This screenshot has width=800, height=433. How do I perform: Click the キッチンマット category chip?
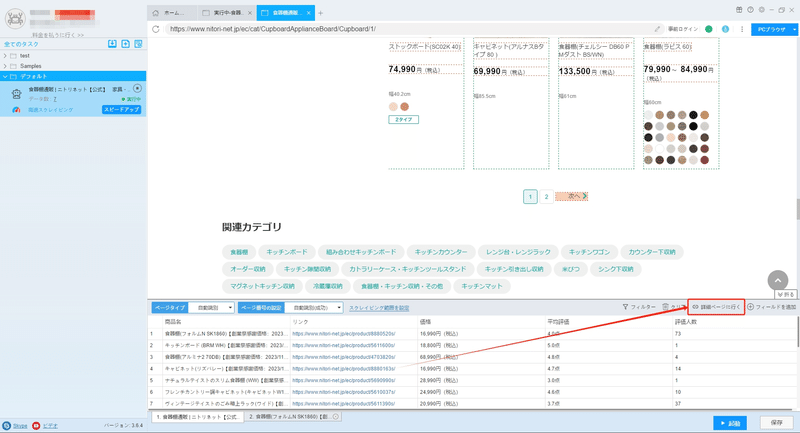pos(482,286)
